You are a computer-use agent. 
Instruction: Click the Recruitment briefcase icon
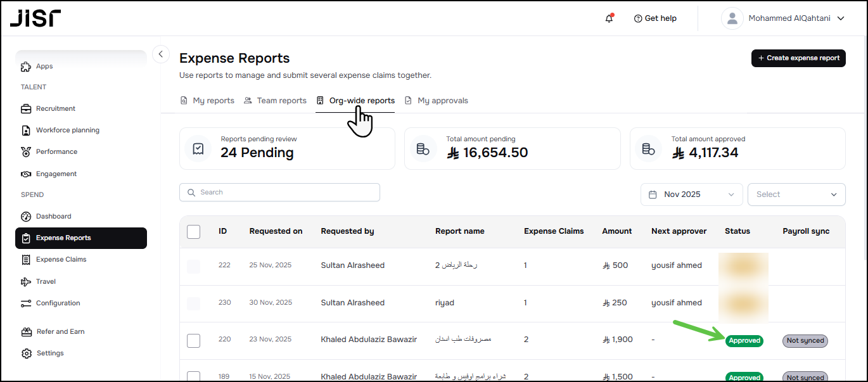26,109
